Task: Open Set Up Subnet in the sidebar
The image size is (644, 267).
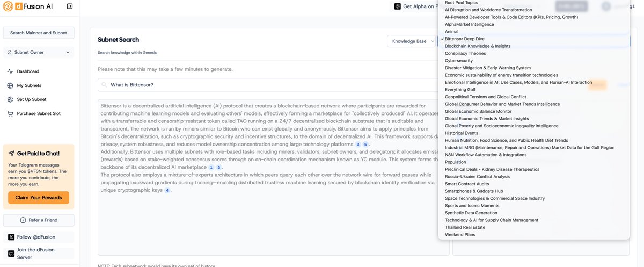Action: pos(32,99)
